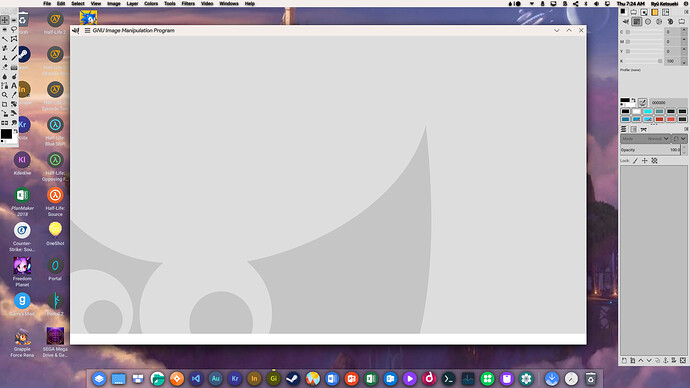Screen dimensions: 690x388
Task: Switch to the color wheel selector
Action: click(x=659, y=22)
